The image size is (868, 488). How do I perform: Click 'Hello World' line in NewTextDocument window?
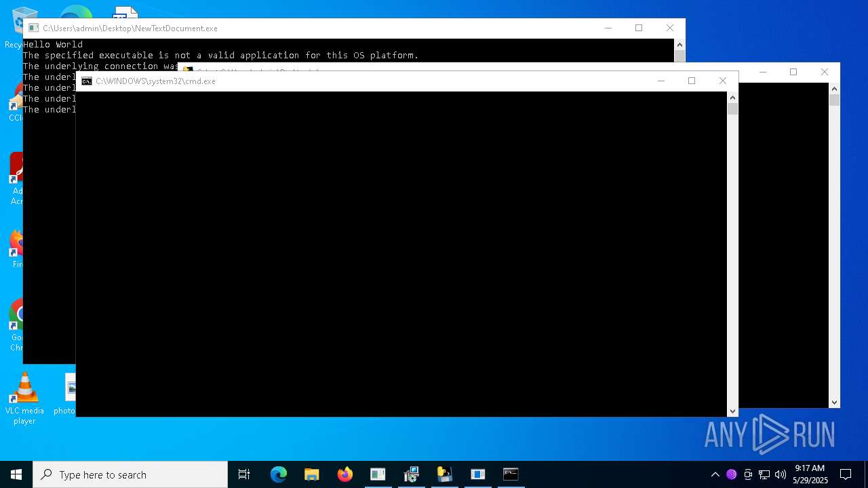point(53,45)
